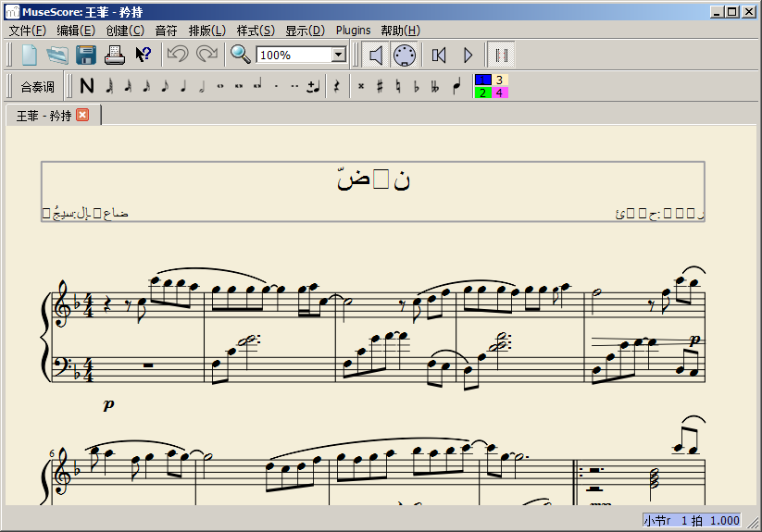762x532 pixels.
Task: Apply the sharp accidental
Action: tap(380, 86)
